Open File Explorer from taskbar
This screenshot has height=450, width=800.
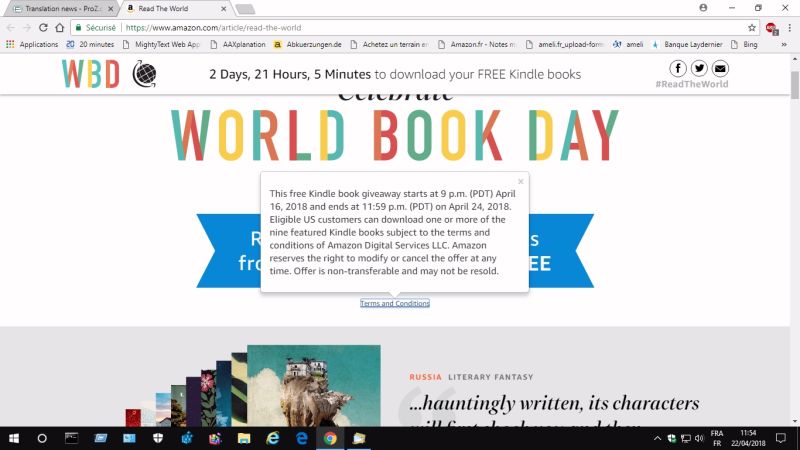[244, 438]
